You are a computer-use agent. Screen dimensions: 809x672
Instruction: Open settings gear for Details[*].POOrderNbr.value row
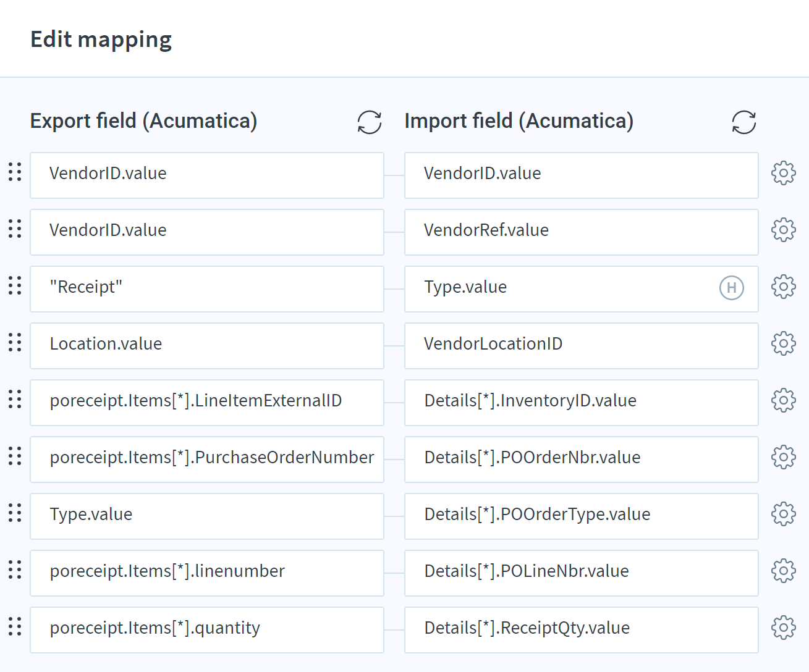point(784,457)
